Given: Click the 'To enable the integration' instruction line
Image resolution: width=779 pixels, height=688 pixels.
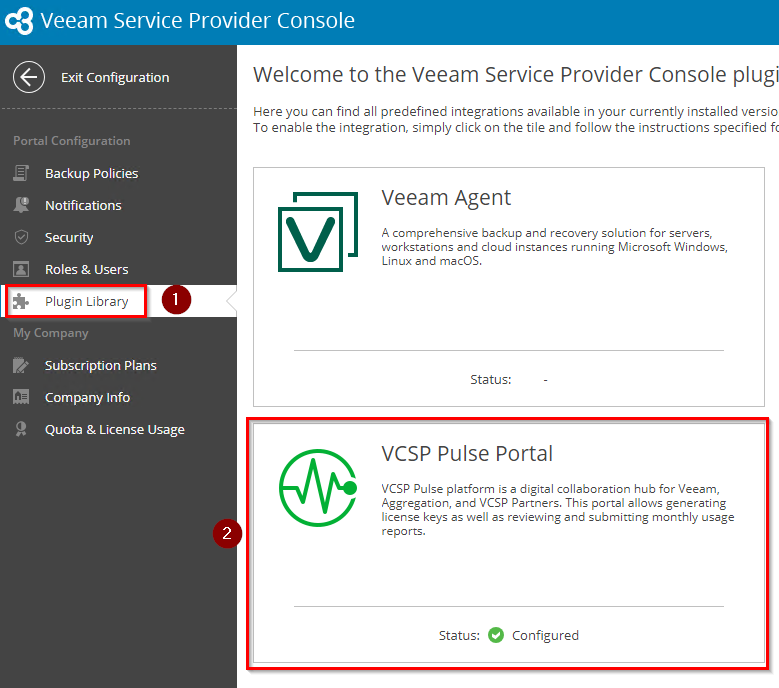Looking at the screenshot, I should (x=516, y=128).
